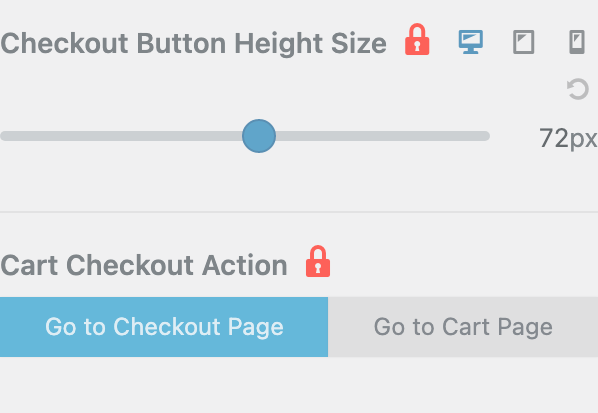Image resolution: width=598 pixels, height=413 pixels.
Task: Choose Go to Cart Page option
Action: click(463, 327)
